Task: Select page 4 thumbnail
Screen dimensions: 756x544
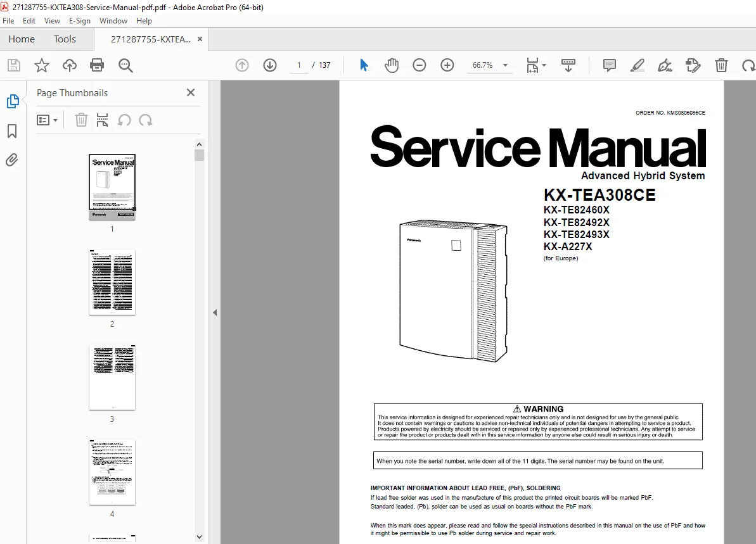Action: click(112, 472)
